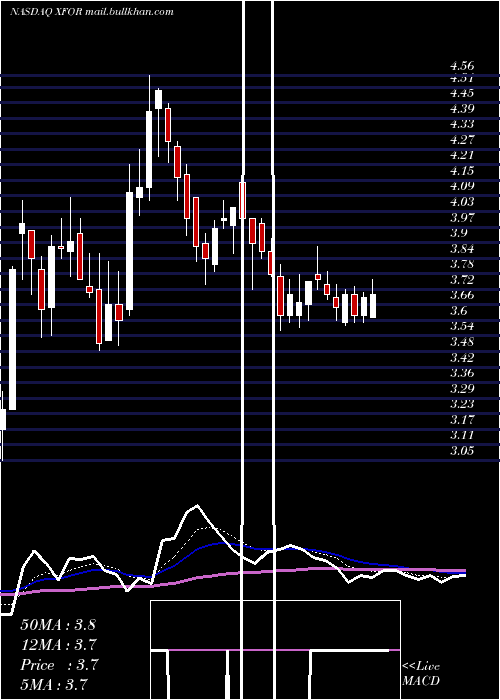Select the 3.17 price axis label
Screen dimensions: 500x700
[x=462, y=419]
